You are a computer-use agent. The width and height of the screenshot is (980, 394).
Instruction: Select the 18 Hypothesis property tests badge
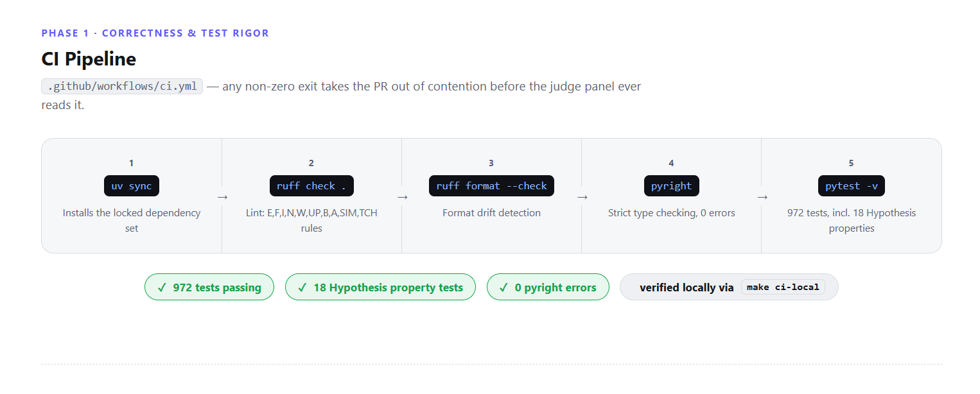click(x=380, y=287)
